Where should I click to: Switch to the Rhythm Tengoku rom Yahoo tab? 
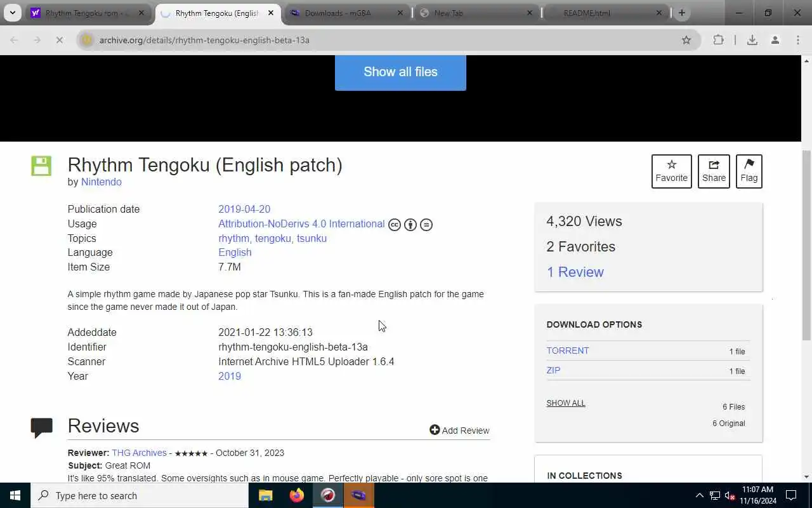point(88,13)
